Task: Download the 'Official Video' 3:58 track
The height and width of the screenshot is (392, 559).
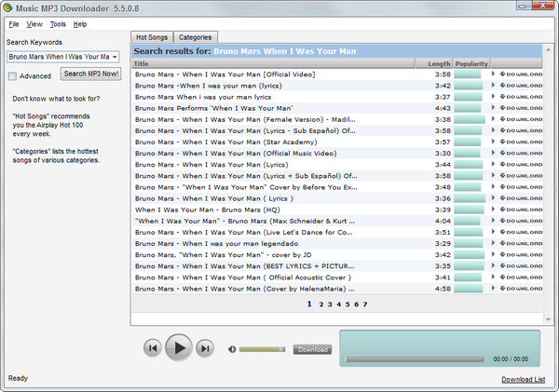Action: pyautogui.click(x=521, y=74)
